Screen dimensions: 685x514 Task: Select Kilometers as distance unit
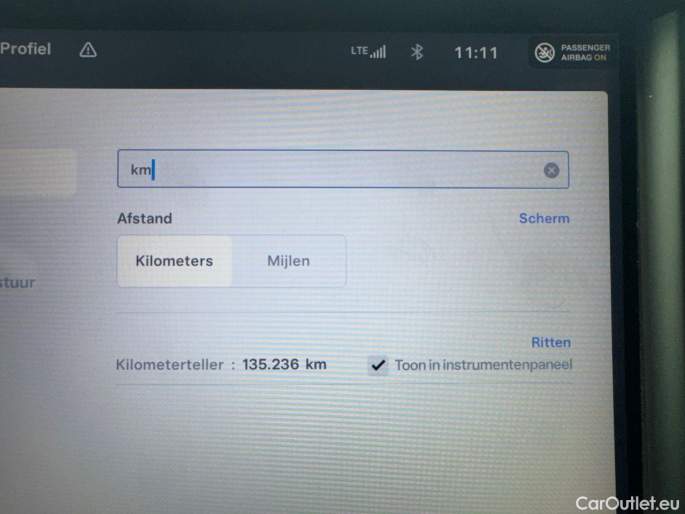tap(174, 261)
